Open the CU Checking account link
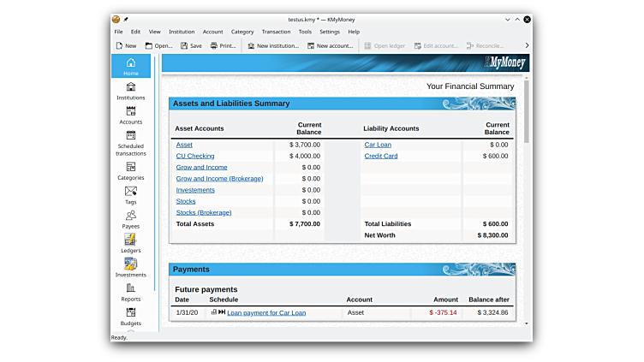 195,156
